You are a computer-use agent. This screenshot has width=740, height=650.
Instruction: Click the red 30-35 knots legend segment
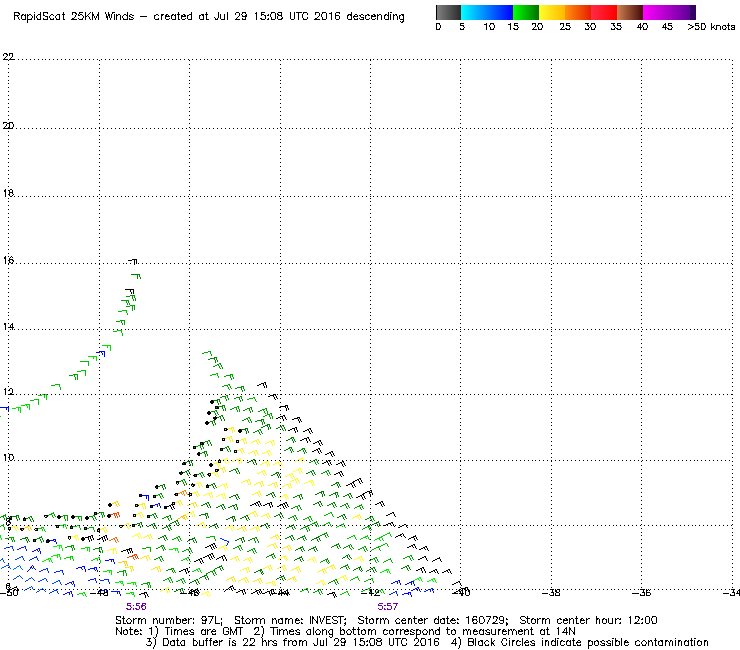tap(604, 12)
